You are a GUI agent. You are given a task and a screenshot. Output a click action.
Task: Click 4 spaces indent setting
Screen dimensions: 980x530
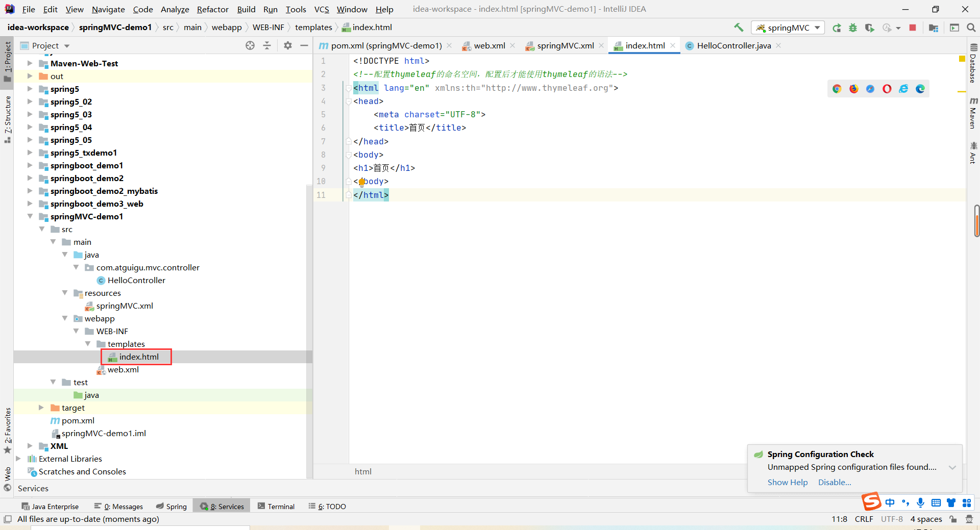click(926, 519)
